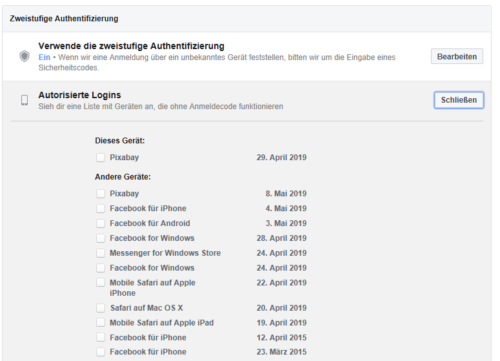Click the Verwende die zweistufige Authentifizierung heading
The height and width of the screenshot is (361, 500).
[x=131, y=46]
